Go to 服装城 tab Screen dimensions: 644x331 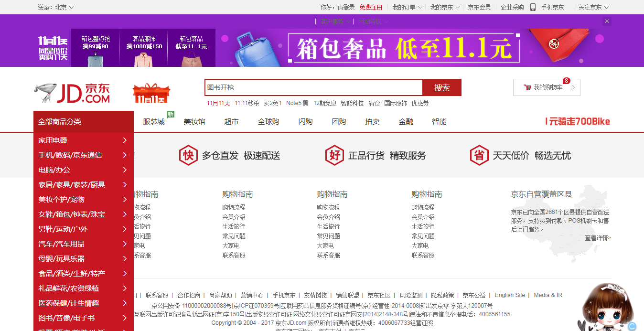[154, 121]
